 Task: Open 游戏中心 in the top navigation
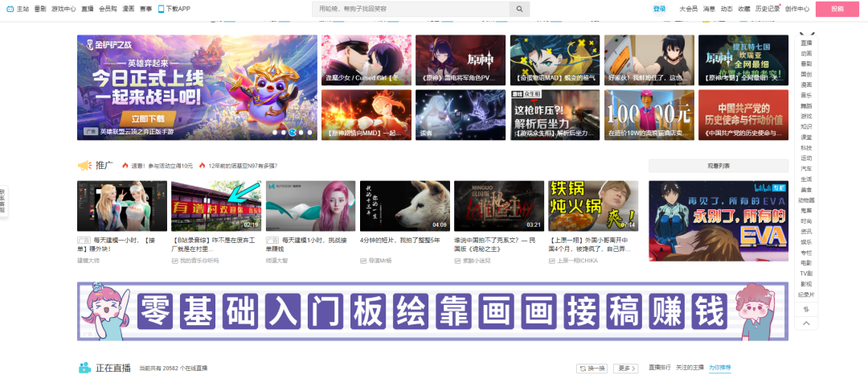[x=63, y=9]
